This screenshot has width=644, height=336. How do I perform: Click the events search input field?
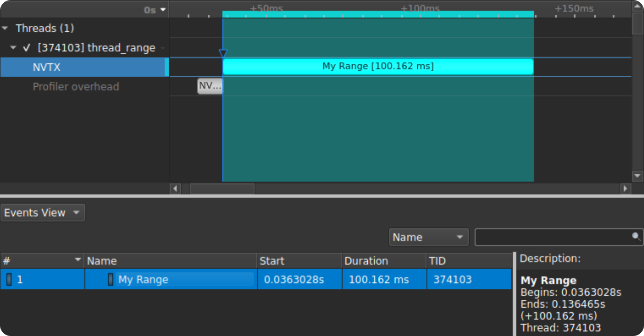pos(552,237)
